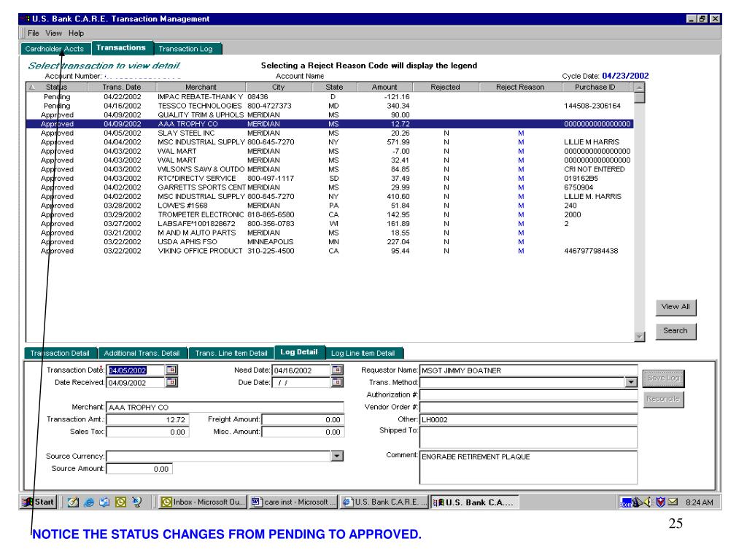Click the View All button

(676, 307)
